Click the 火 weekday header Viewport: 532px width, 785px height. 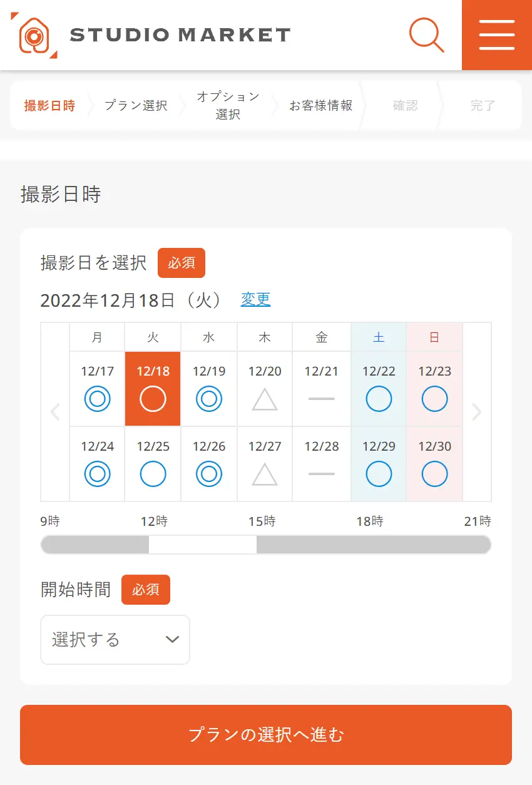pyautogui.click(x=153, y=337)
